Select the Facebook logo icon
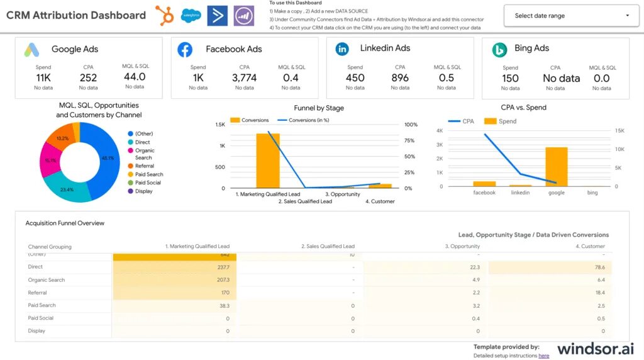The image size is (644, 360). 185,50
